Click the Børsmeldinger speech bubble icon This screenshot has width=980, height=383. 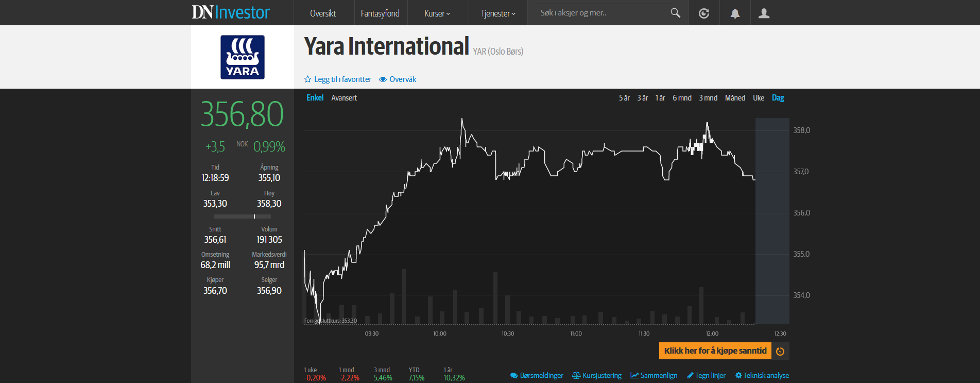[514, 375]
